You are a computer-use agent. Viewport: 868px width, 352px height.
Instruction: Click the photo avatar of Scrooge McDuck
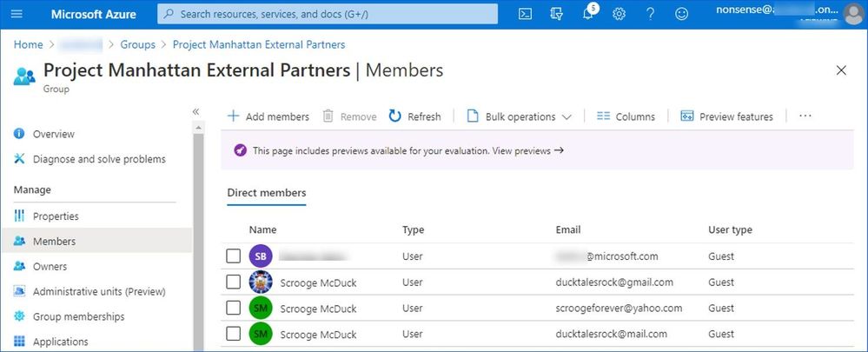pyautogui.click(x=261, y=282)
